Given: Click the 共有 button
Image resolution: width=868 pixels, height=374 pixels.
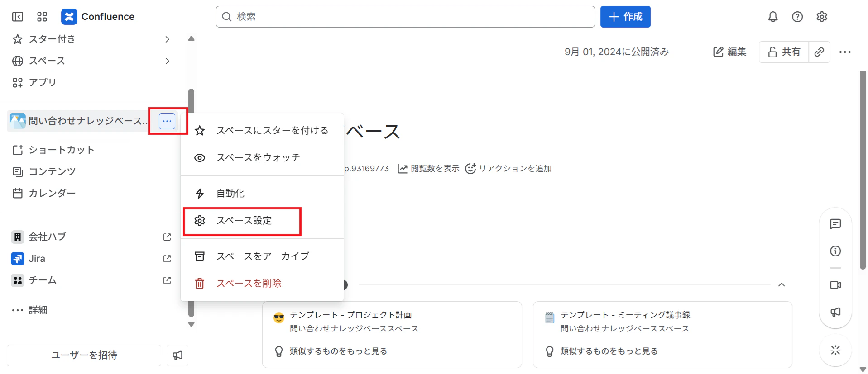Looking at the screenshot, I should tap(784, 52).
